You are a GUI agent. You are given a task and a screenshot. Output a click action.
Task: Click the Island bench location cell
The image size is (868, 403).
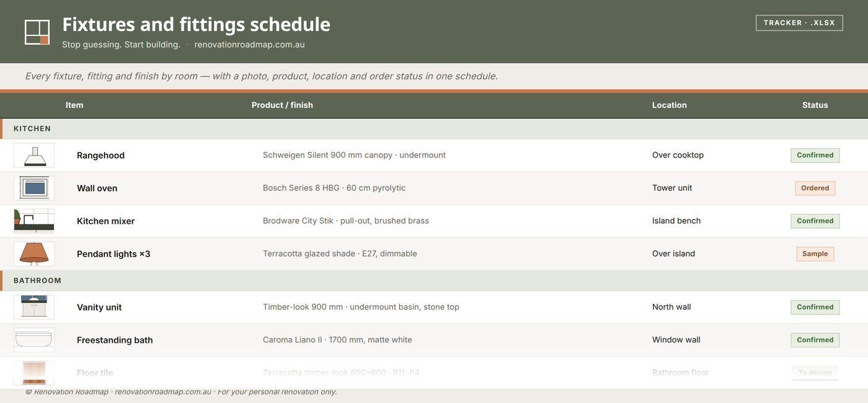click(676, 221)
